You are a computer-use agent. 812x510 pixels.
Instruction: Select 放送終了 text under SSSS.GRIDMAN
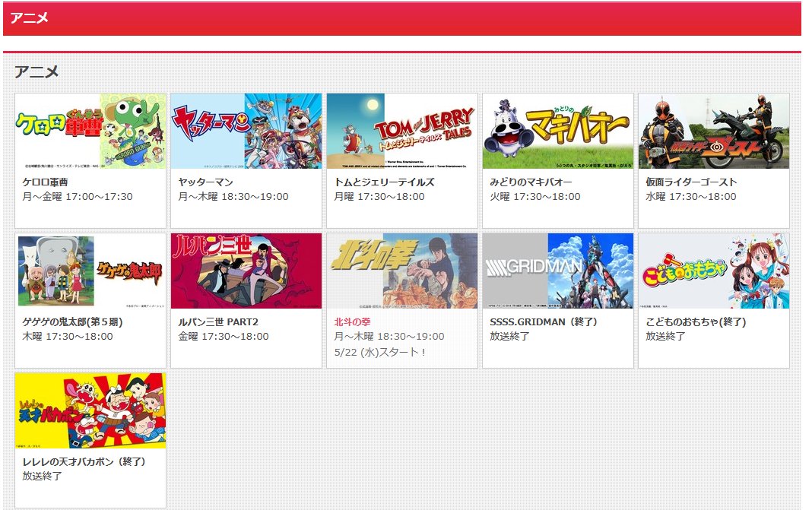pyautogui.click(x=509, y=337)
